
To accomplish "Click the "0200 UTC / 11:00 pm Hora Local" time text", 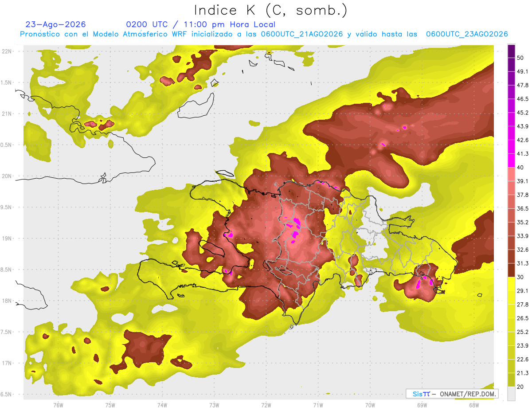I will (201, 25).
